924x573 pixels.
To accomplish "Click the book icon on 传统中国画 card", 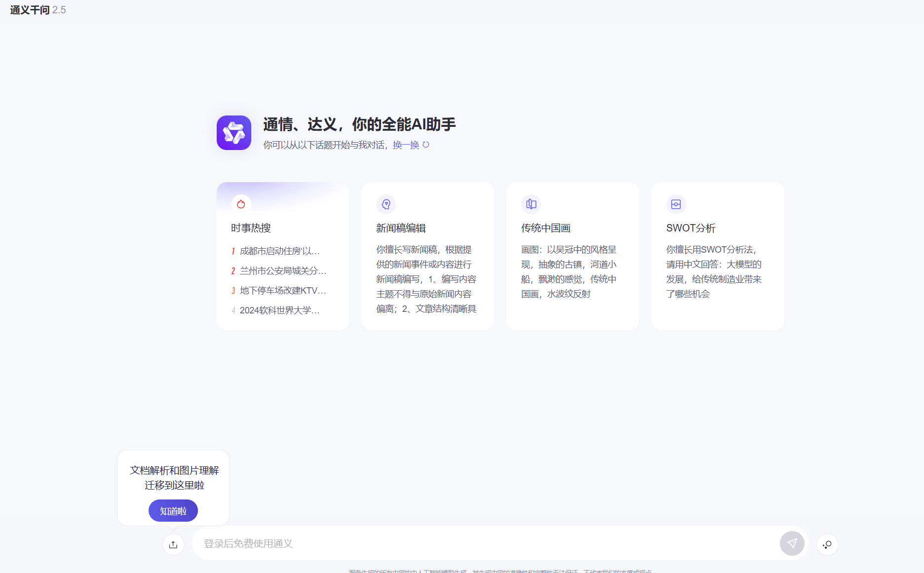I will (531, 204).
